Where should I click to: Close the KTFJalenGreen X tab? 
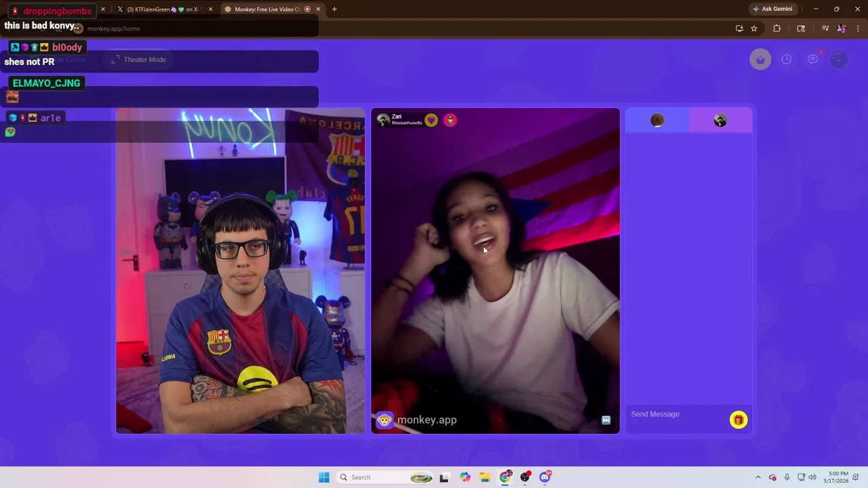210,9
